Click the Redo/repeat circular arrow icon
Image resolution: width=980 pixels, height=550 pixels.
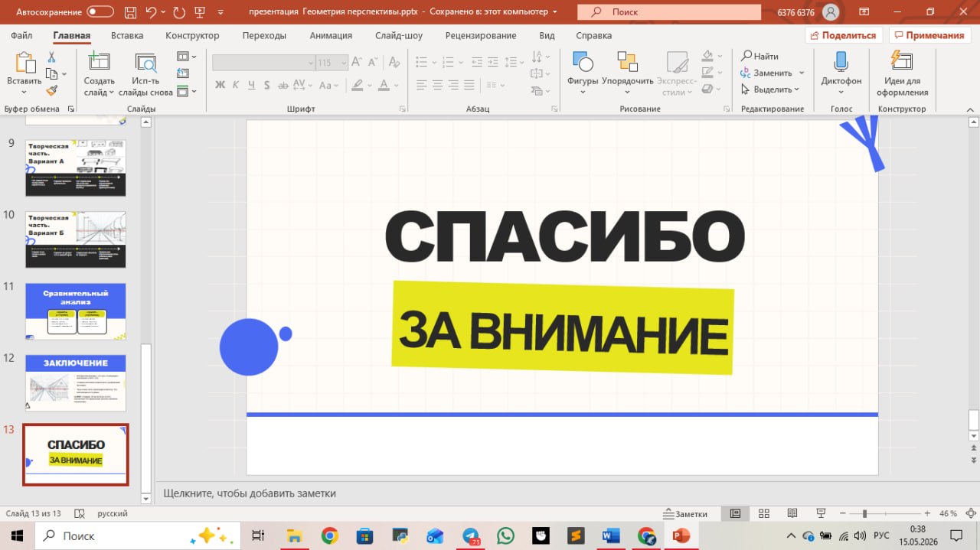(178, 12)
